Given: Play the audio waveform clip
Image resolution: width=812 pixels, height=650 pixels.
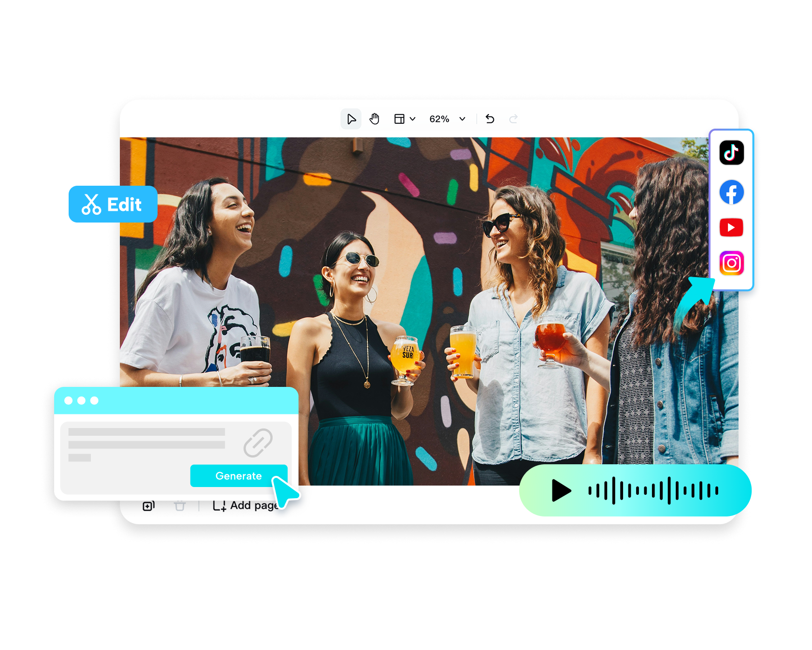Looking at the screenshot, I should coord(561,490).
